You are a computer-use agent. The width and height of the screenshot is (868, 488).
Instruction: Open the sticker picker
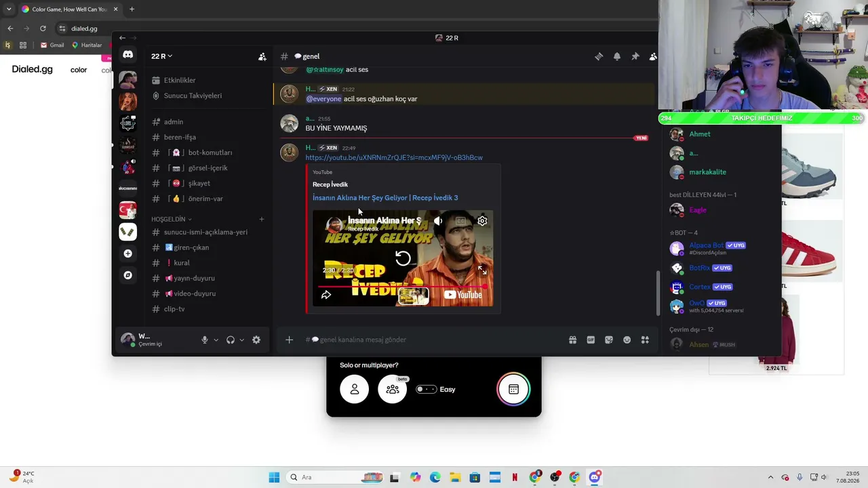(609, 340)
